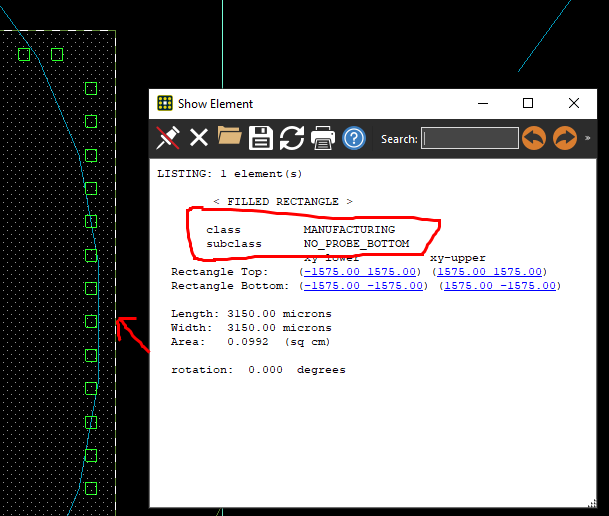Click the 'NO_PROBE_BOTTOM' subclass value
Image resolution: width=609 pixels, height=516 pixels.
pyautogui.click(x=356, y=244)
